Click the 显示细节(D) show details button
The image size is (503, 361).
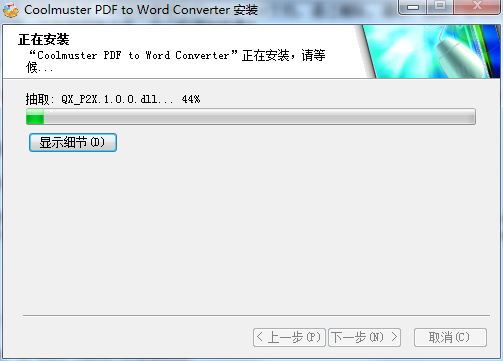click(x=73, y=143)
